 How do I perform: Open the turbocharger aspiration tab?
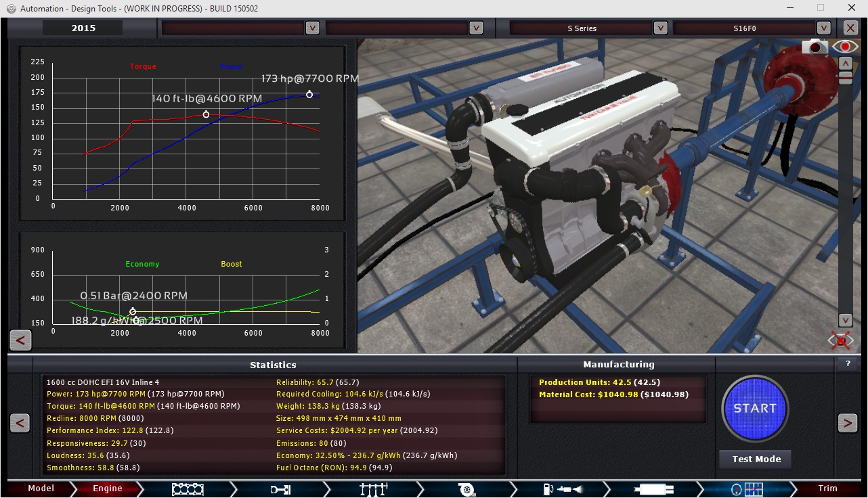pyautogui.click(x=466, y=489)
